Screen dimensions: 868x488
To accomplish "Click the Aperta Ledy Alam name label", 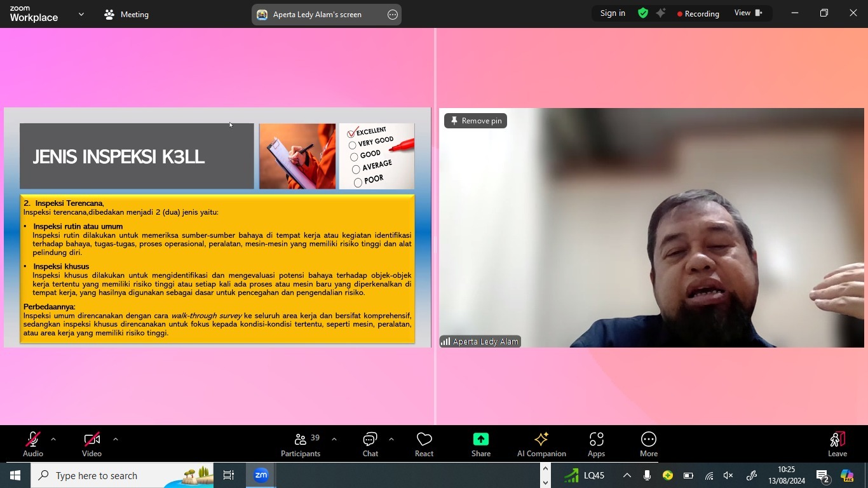I will (x=485, y=342).
